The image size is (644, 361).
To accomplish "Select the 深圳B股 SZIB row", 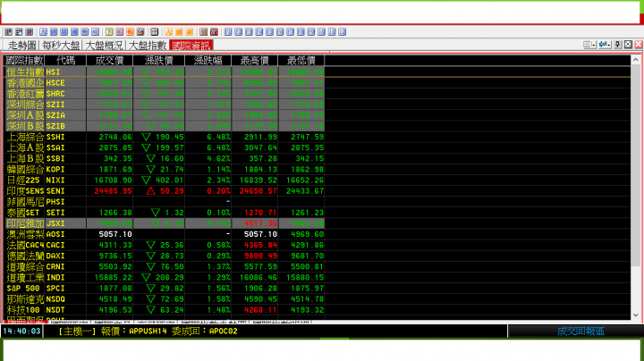I will [x=165, y=126].
